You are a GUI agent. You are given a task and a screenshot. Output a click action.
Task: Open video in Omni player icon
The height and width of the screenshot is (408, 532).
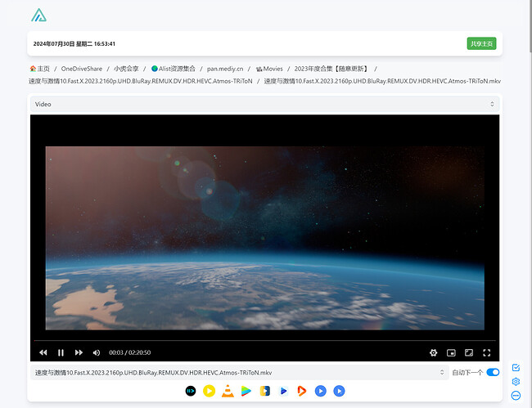pos(265,391)
